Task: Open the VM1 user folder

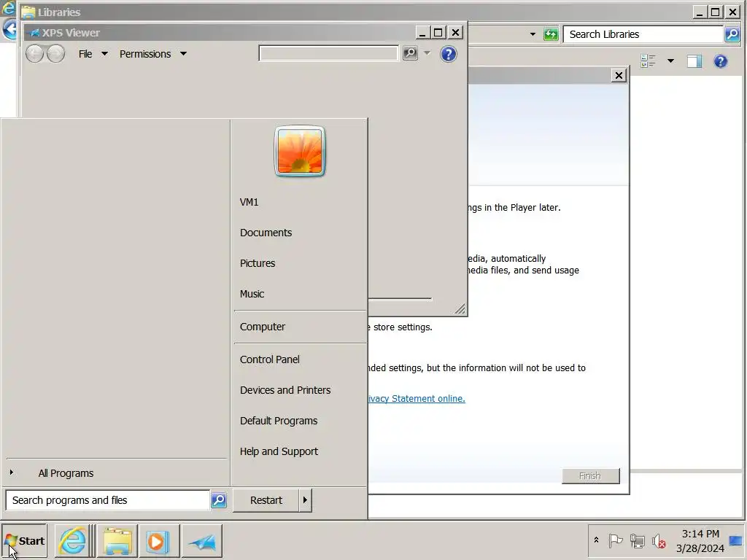Action: pyautogui.click(x=249, y=202)
